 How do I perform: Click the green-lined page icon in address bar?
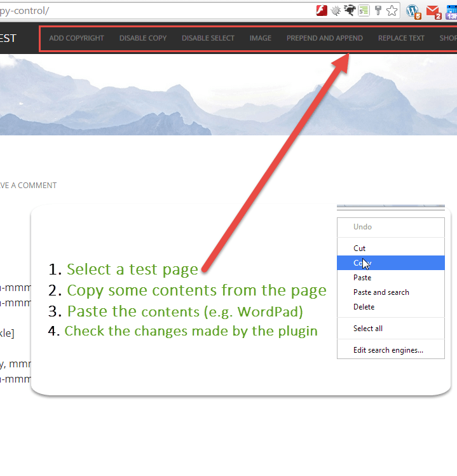click(x=364, y=10)
